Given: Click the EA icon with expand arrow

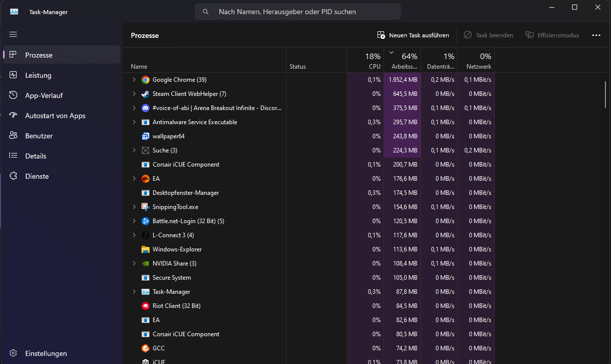Looking at the screenshot, I should 146,179.
